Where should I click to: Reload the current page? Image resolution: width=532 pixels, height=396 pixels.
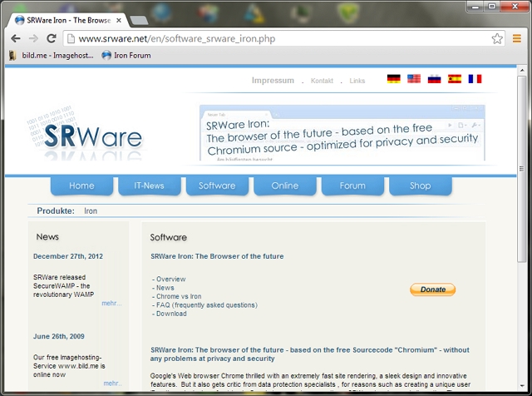52,38
